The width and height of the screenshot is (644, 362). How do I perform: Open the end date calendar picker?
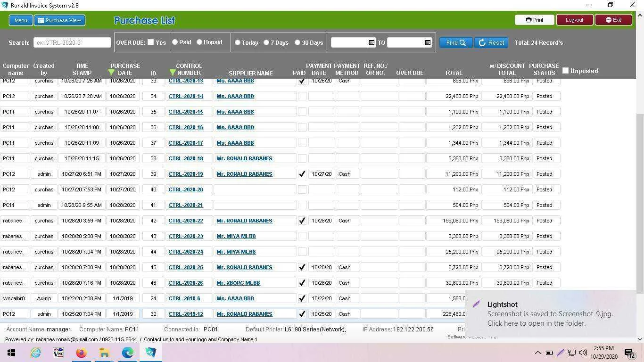click(x=428, y=42)
